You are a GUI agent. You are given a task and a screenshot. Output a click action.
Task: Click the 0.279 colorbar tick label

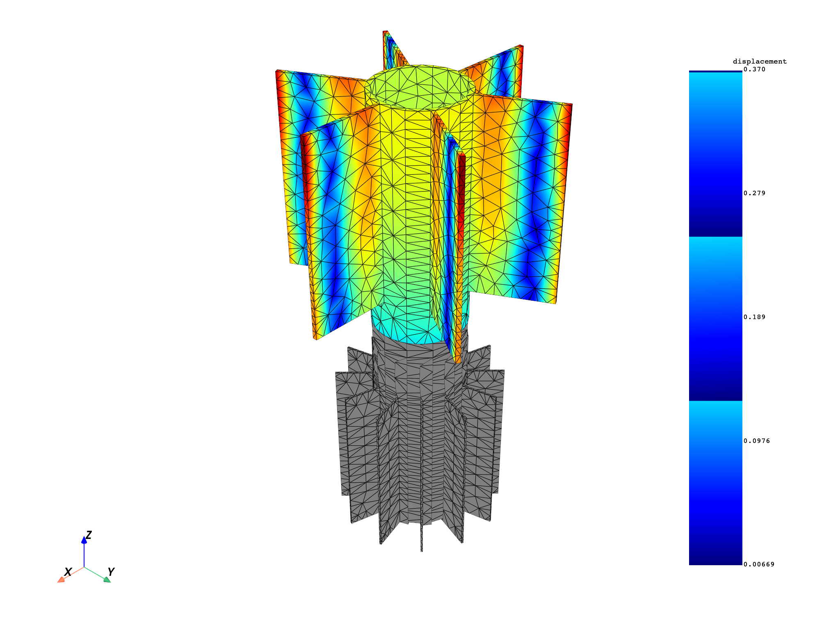pyautogui.click(x=754, y=193)
